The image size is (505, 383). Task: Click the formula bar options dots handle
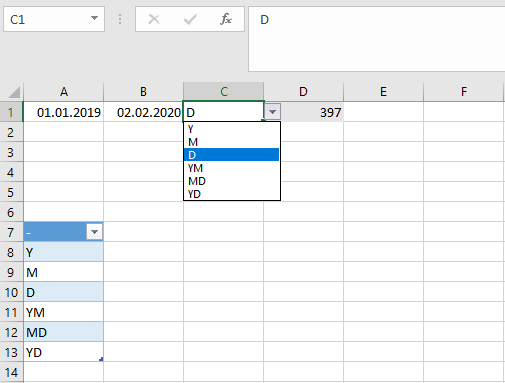pyautogui.click(x=120, y=19)
